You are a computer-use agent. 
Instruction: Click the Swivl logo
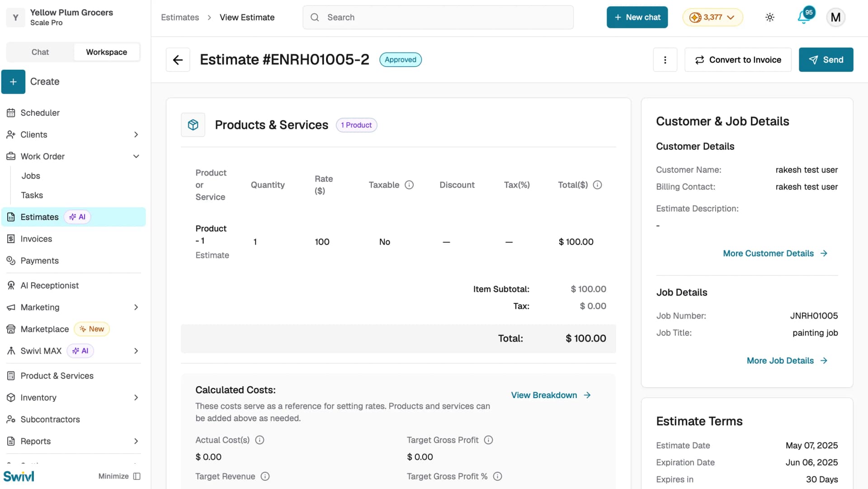[19, 476]
